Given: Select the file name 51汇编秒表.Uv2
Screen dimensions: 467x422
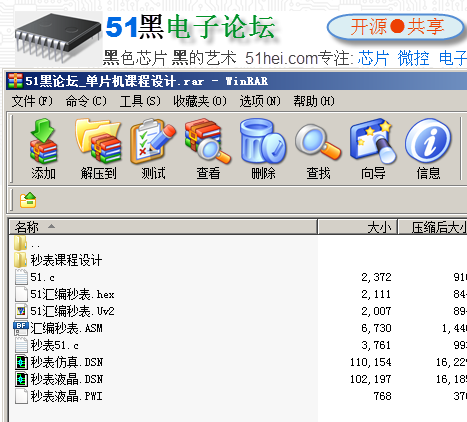Looking at the screenshot, I should click(72, 311).
